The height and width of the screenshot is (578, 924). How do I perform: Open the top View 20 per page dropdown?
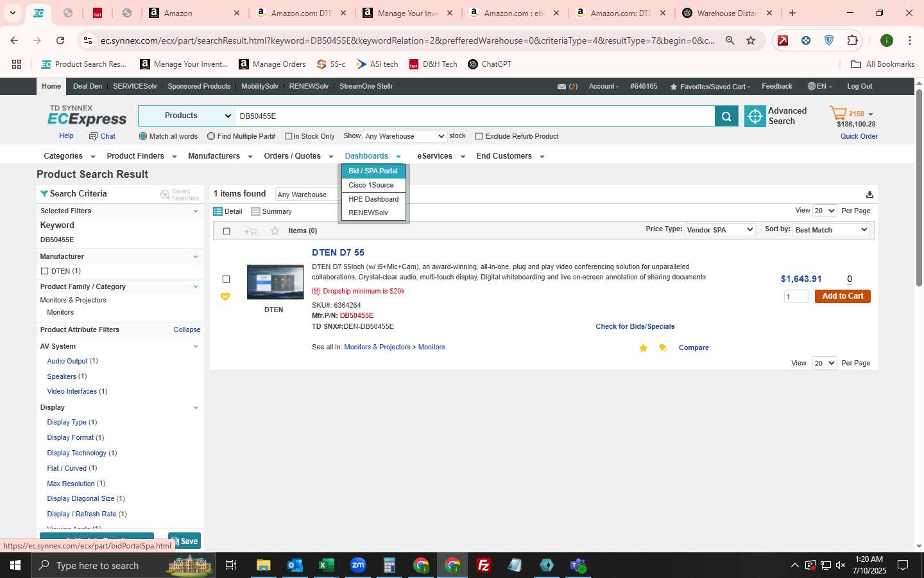point(825,211)
